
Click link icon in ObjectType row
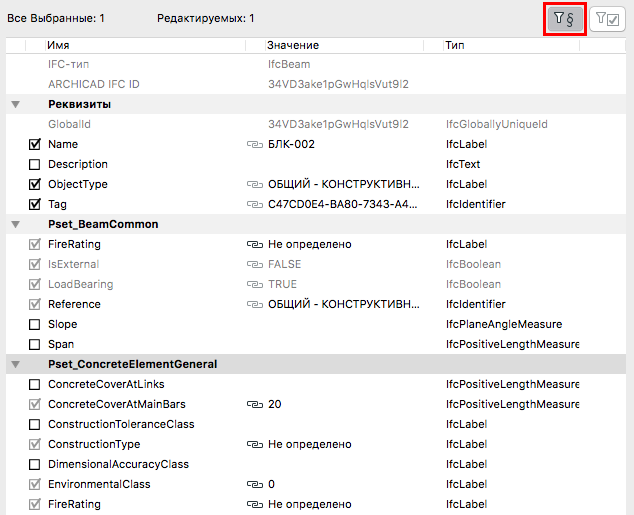[x=255, y=184]
